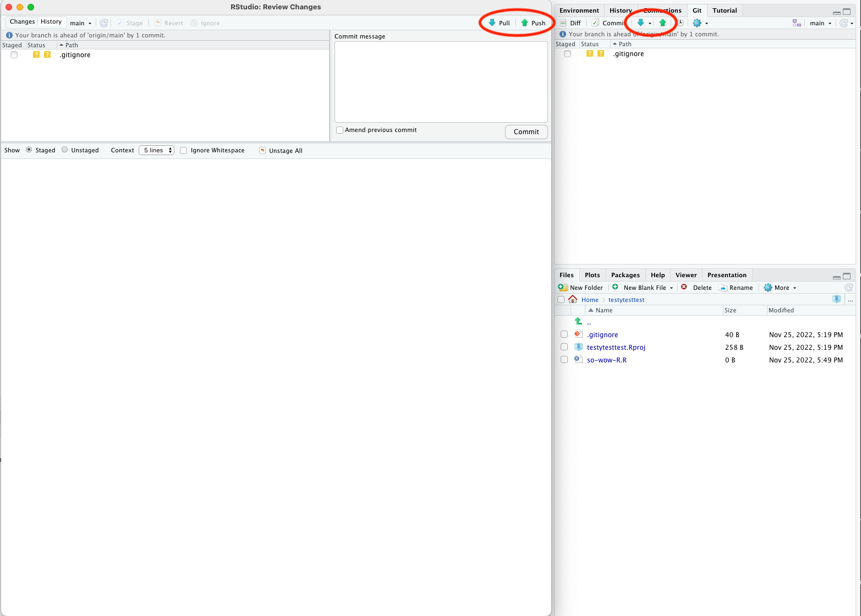Click the Rename icon in Files toolbar

[x=723, y=288]
